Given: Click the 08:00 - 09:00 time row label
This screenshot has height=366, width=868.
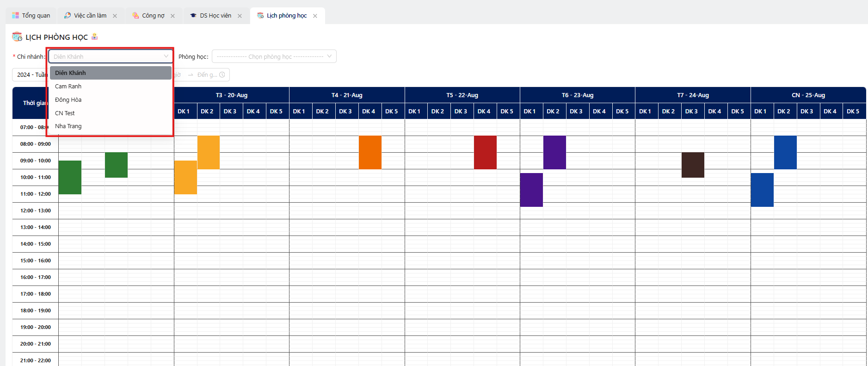Looking at the screenshot, I should (36, 144).
